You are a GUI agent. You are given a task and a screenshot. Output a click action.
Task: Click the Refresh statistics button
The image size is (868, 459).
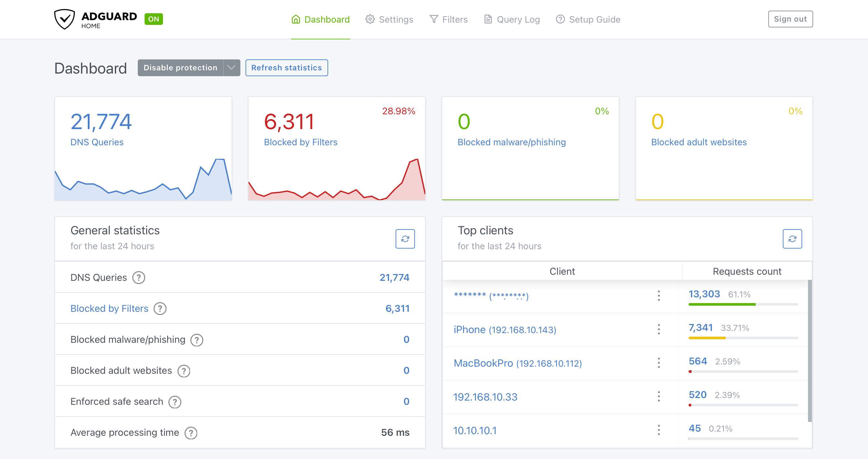pos(287,68)
